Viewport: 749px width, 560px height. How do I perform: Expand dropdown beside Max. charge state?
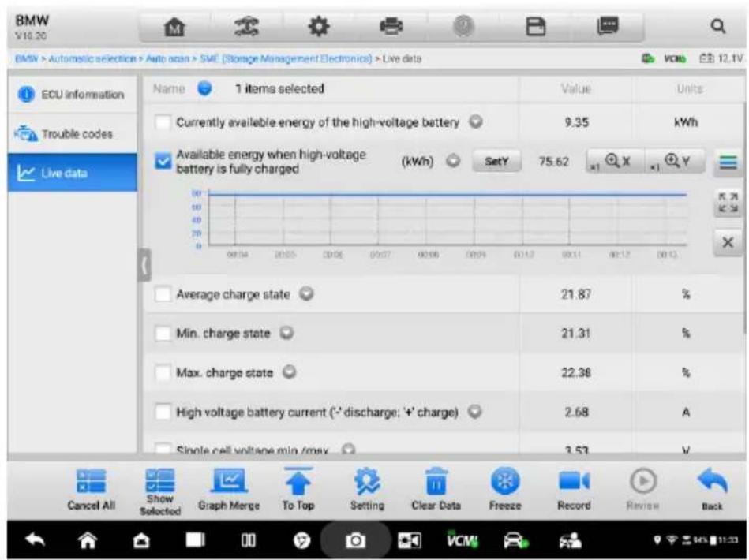(290, 372)
